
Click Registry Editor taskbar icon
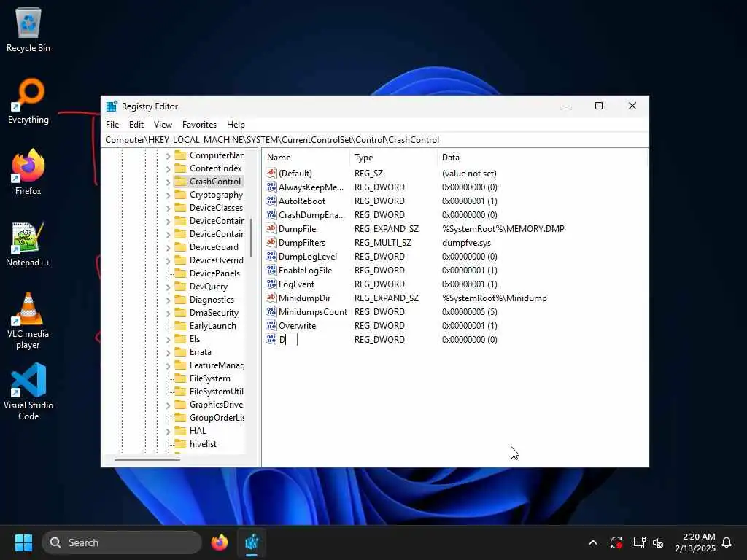coord(252,542)
